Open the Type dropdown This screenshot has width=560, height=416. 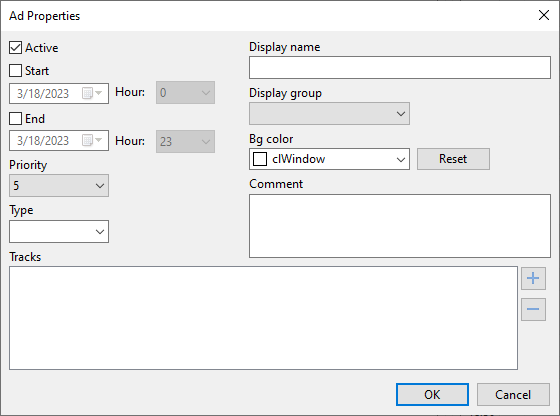59,232
